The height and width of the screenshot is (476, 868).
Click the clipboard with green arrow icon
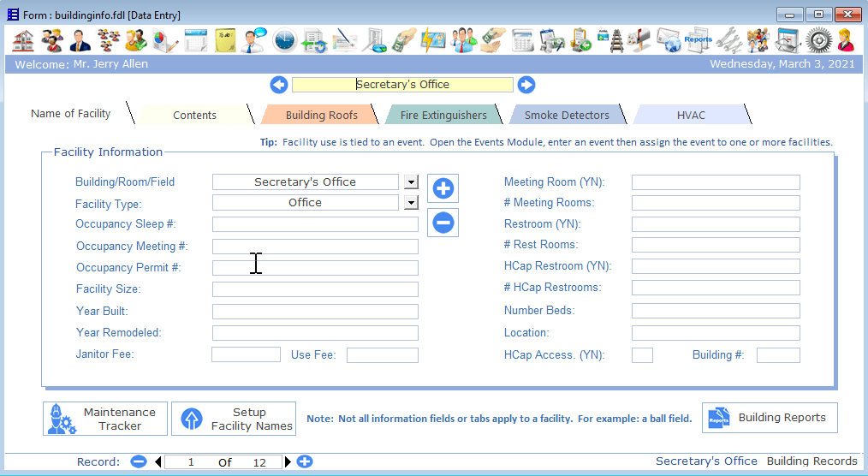(x=581, y=40)
